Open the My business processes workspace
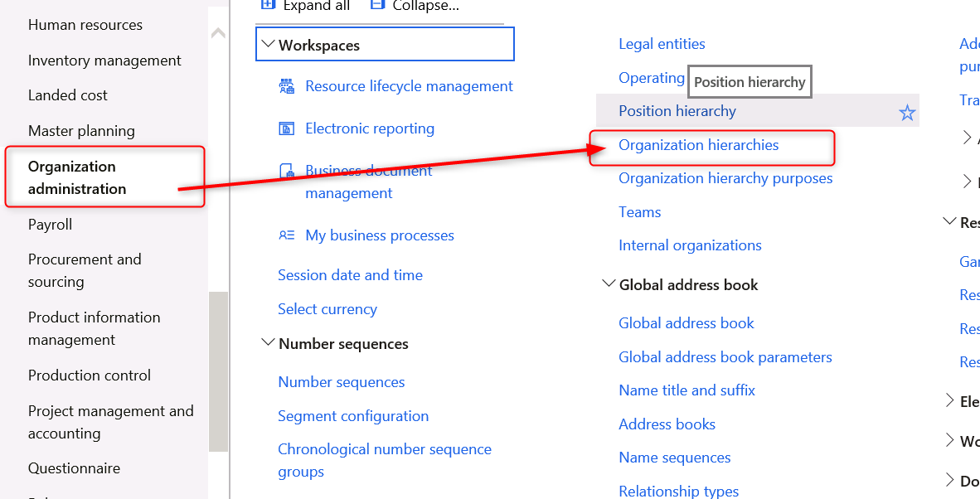The image size is (980, 499). pyautogui.click(x=380, y=235)
